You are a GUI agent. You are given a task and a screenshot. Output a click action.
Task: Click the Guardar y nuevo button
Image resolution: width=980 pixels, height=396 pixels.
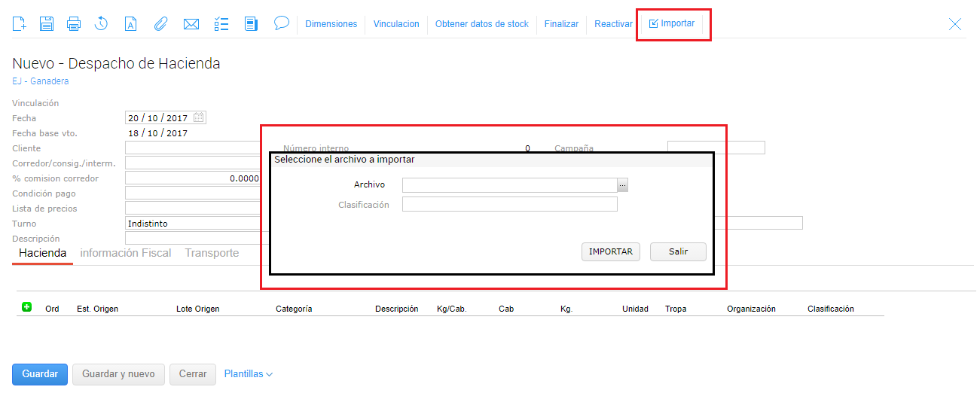[x=118, y=374]
